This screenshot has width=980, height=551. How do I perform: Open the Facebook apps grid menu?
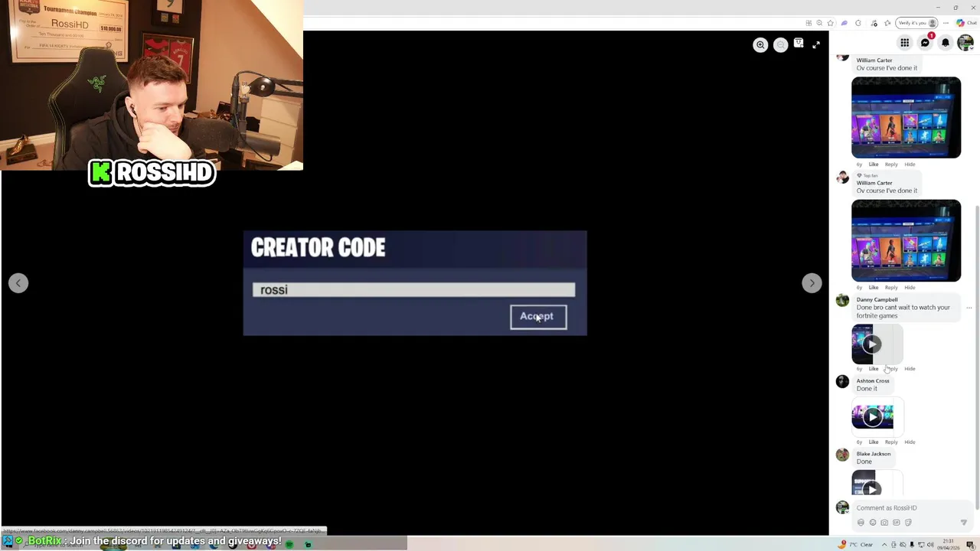904,43
